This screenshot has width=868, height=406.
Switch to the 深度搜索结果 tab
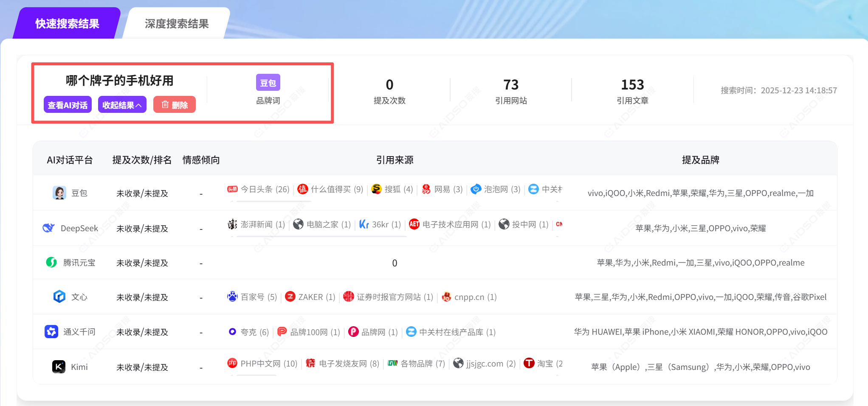click(x=177, y=24)
